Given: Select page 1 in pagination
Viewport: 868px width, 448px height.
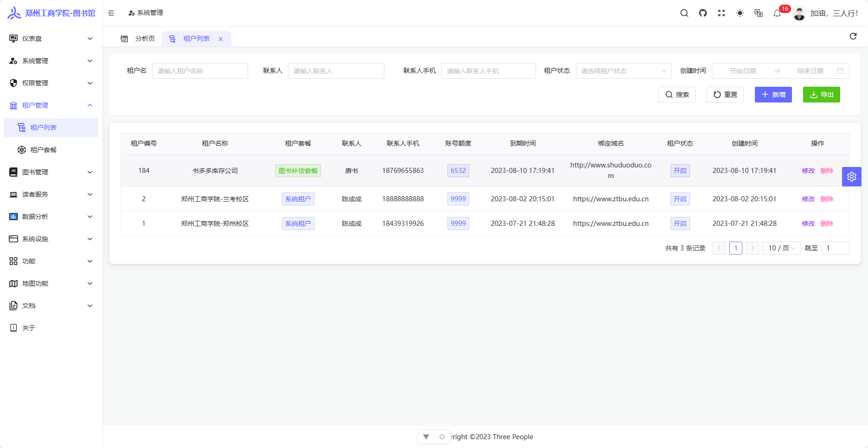Looking at the screenshot, I should 736,248.
